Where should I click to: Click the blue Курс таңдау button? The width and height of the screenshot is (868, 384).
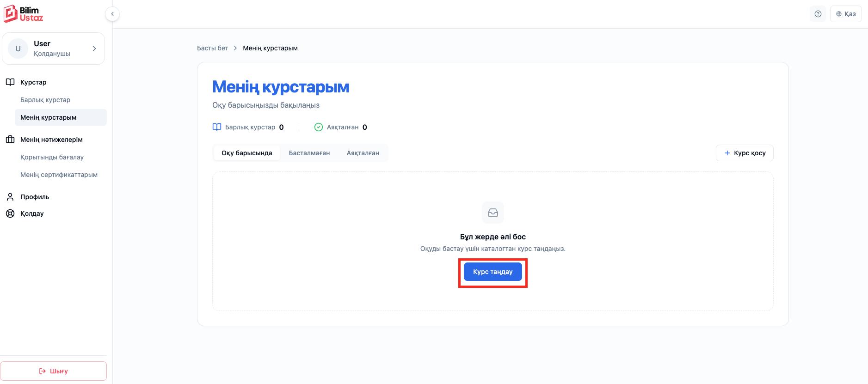[x=493, y=272]
